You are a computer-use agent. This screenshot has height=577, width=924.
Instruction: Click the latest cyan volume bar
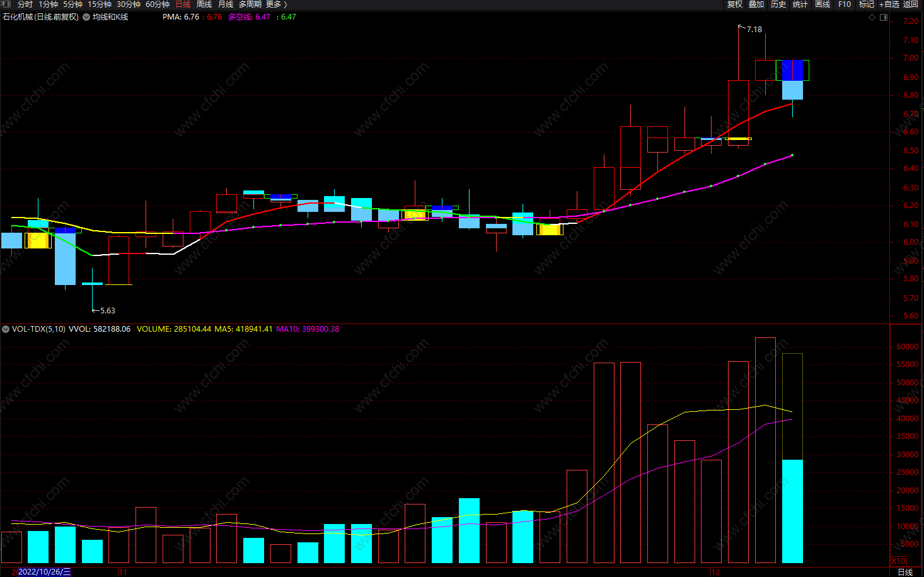792,511
